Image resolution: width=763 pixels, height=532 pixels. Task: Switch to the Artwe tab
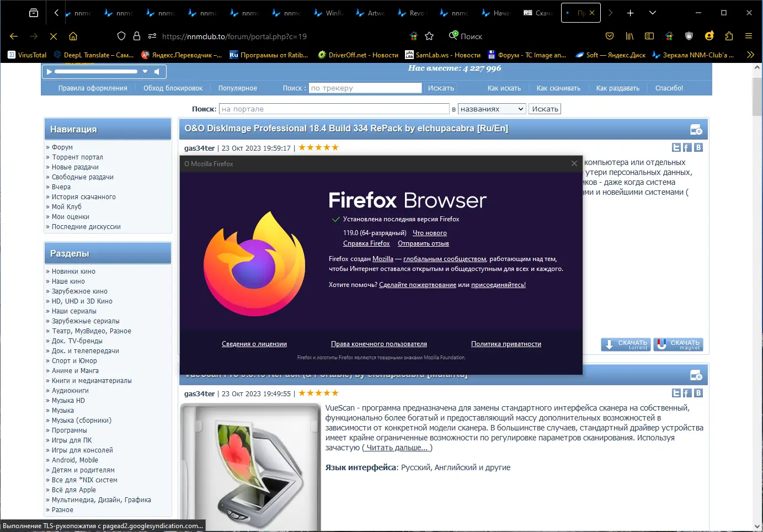(x=371, y=13)
